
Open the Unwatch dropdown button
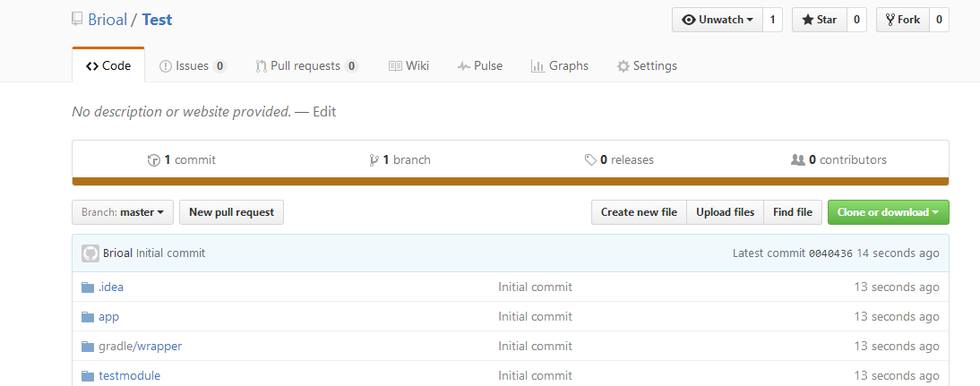[718, 20]
